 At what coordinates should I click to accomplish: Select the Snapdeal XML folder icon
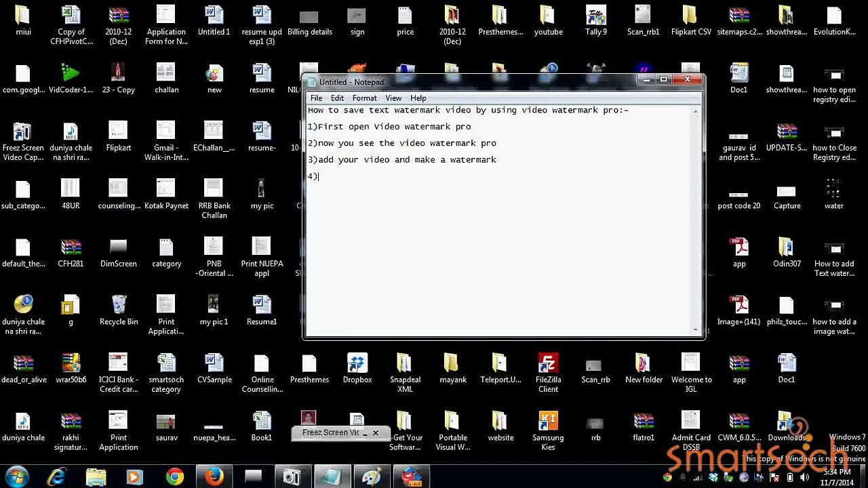(405, 373)
